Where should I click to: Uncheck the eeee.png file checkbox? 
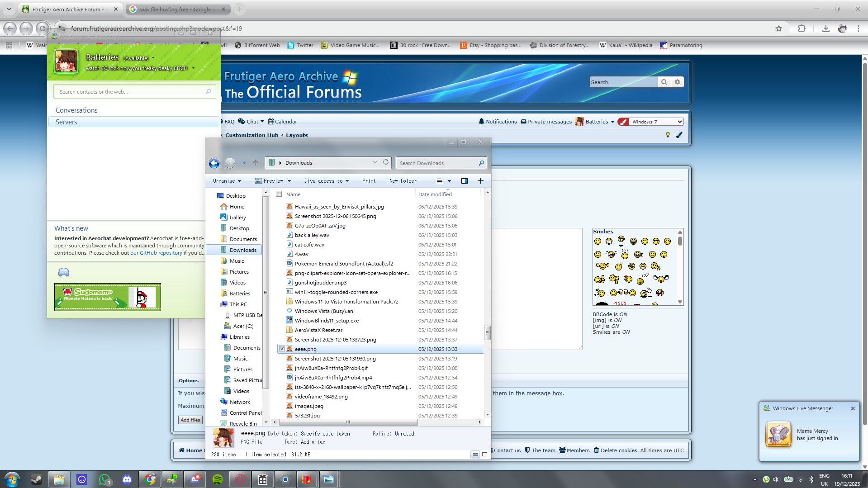point(282,349)
